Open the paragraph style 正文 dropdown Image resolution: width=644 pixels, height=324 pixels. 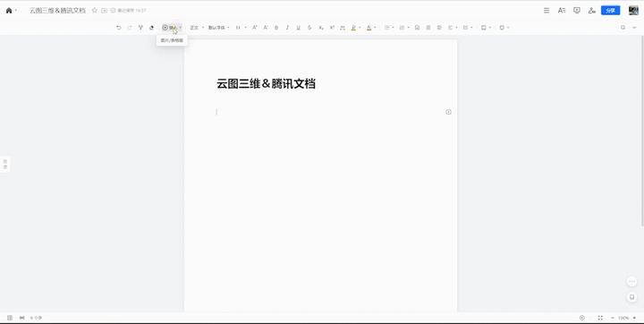197,28
